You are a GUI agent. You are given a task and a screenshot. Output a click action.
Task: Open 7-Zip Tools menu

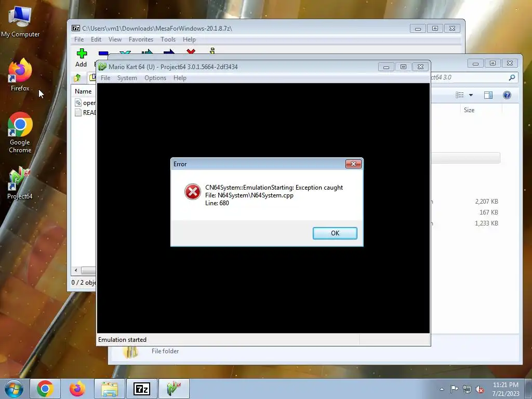168,39
